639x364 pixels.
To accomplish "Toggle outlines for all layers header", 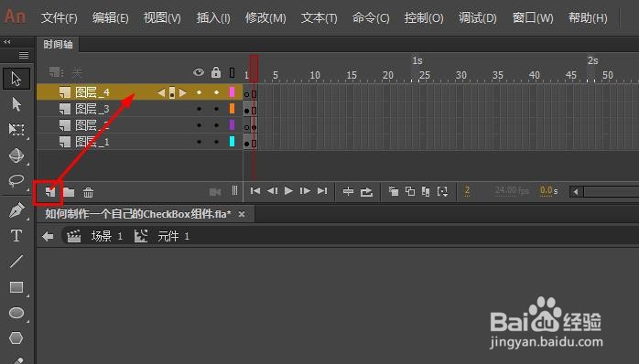I will coord(232,73).
